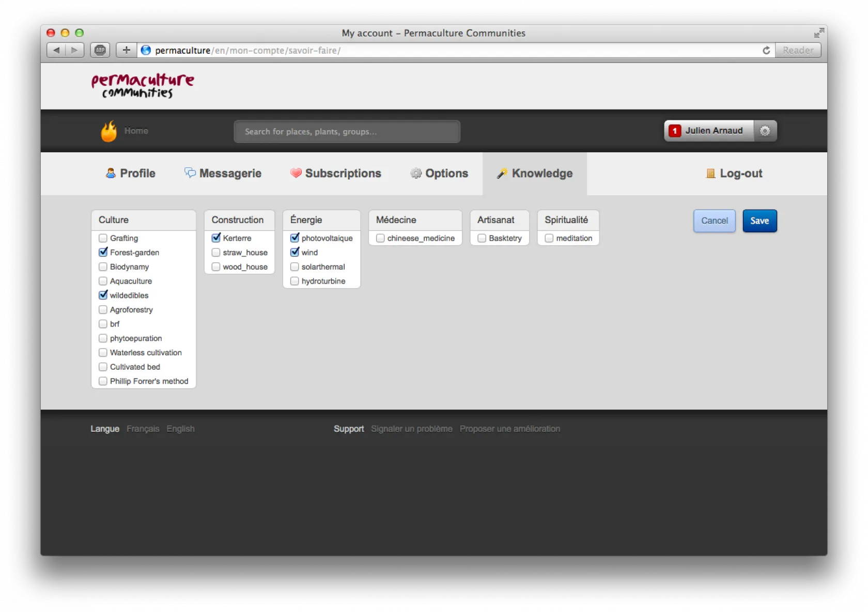Image resolution: width=868 pixels, height=612 pixels.
Task: Focus the places, plants, groups search field
Action: [347, 132]
